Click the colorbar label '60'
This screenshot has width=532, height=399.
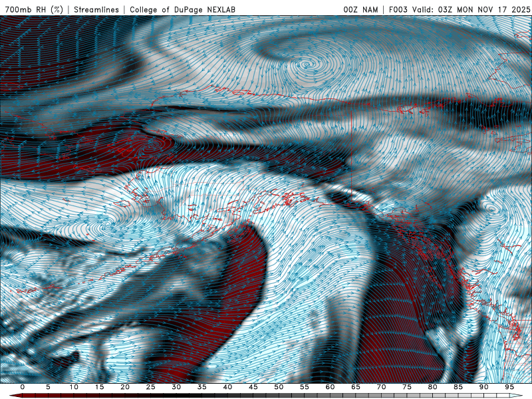330,387
